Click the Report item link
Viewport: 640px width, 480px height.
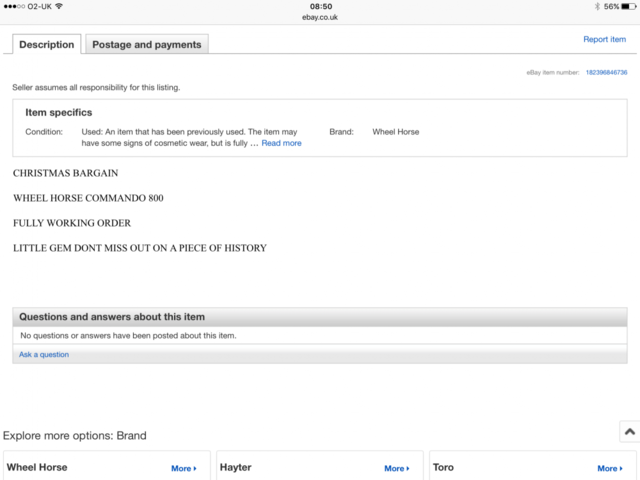coord(604,40)
